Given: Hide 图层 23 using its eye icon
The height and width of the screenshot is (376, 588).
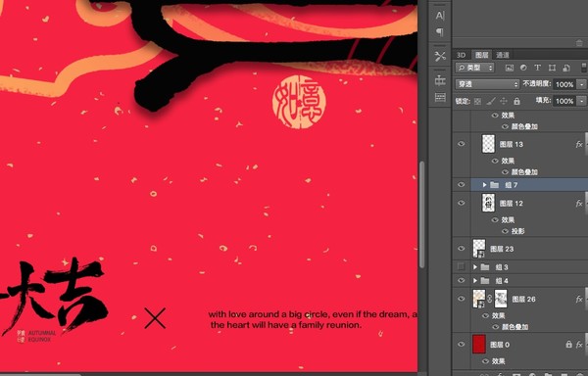Looking at the screenshot, I should click(462, 249).
